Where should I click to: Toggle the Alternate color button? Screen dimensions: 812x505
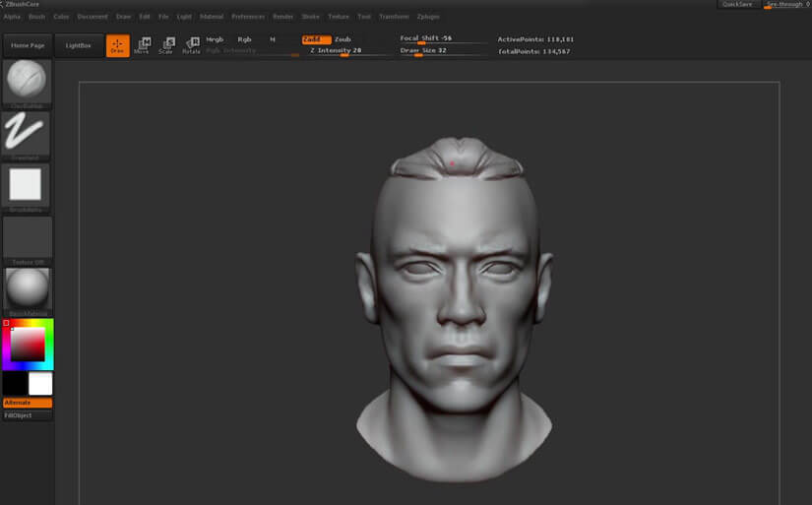pyautogui.click(x=28, y=403)
